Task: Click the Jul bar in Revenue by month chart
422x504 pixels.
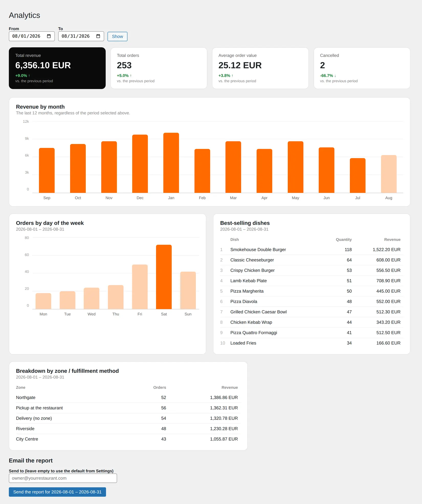Action: point(358,176)
